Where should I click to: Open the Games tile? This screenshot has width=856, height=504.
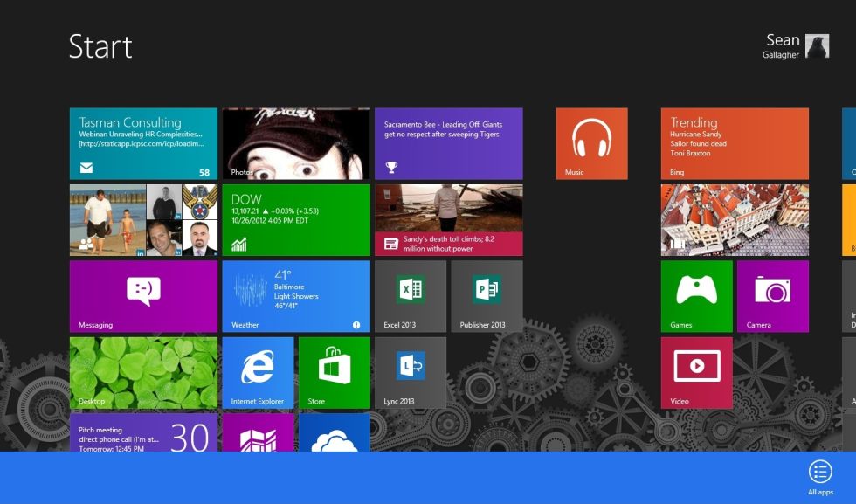(696, 295)
